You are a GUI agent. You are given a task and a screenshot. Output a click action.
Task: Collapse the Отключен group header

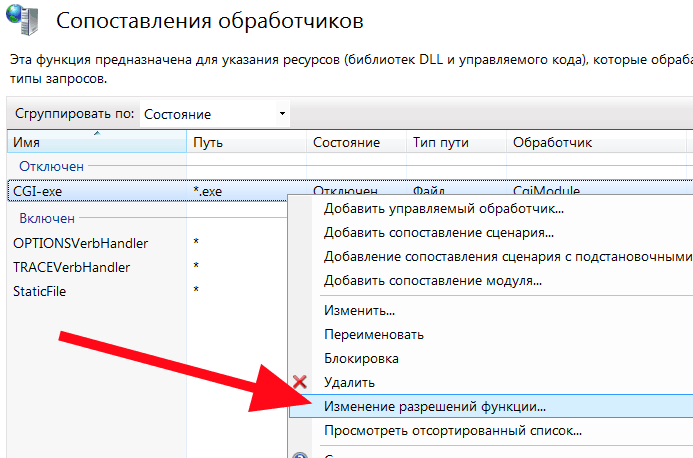click(x=48, y=166)
